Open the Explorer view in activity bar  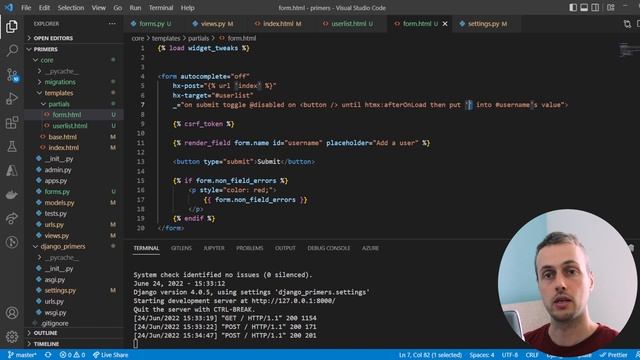click(x=12, y=27)
